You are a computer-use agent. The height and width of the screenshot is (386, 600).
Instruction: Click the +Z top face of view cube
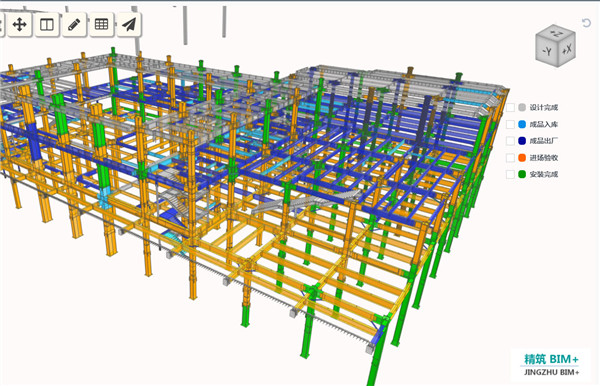pos(556,34)
